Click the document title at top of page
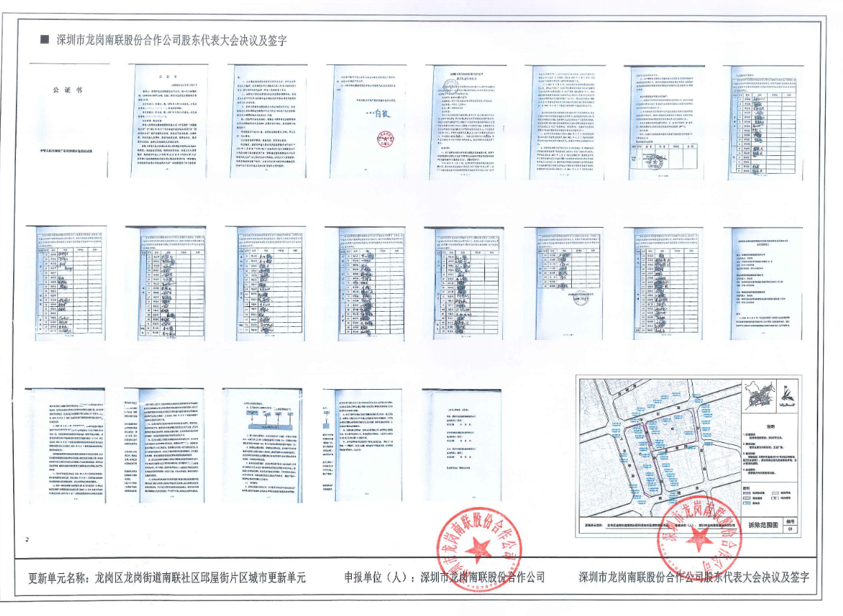 (171, 40)
